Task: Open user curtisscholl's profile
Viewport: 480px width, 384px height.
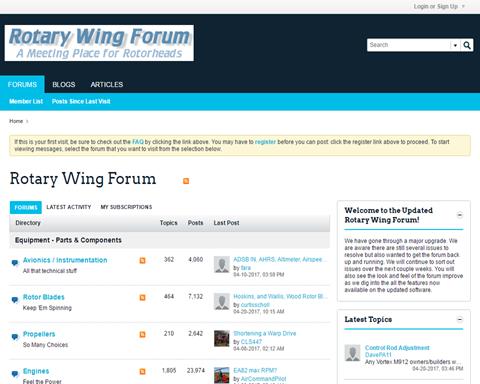Action: [255, 305]
